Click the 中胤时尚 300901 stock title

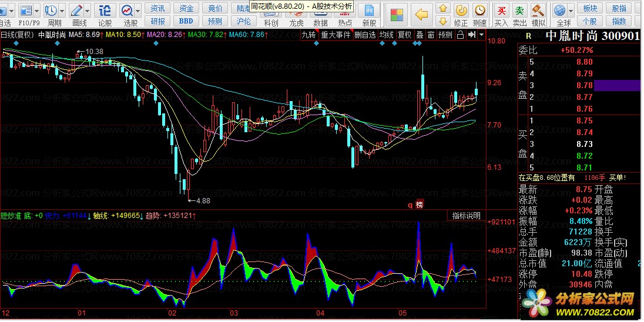pyautogui.click(x=592, y=36)
